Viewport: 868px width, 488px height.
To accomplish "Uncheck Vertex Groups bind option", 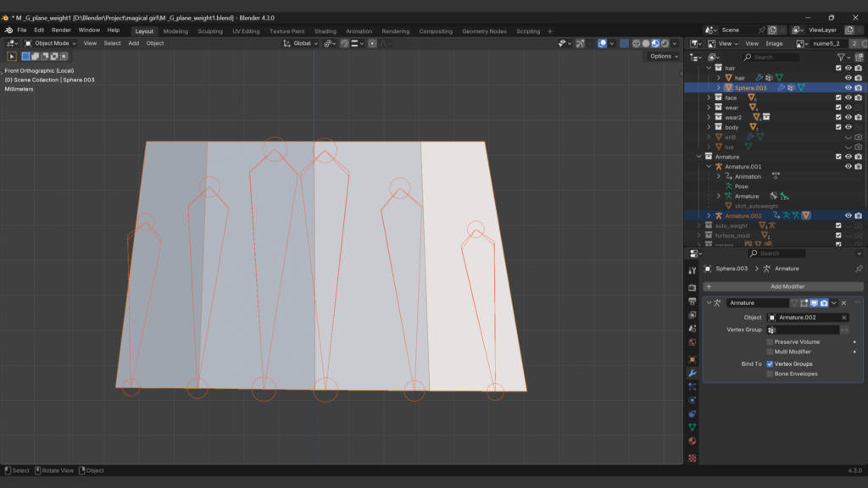I will pos(770,364).
